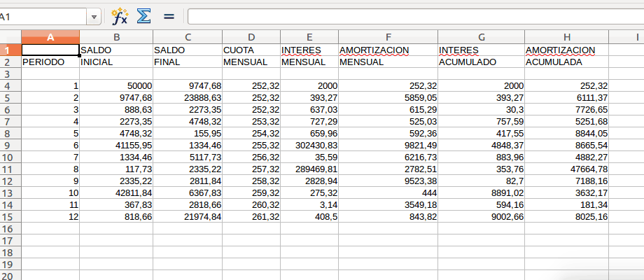Viewport: 644px width, 280px height.
Task: Select cell containing 261,32
Action: coord(251,217)
